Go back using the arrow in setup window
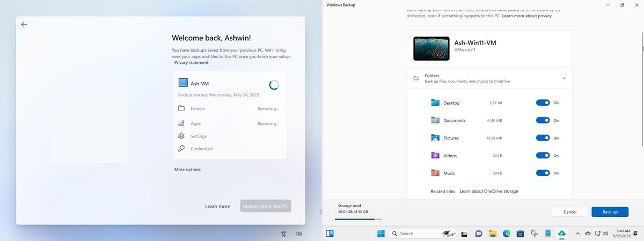 (24, 24)
